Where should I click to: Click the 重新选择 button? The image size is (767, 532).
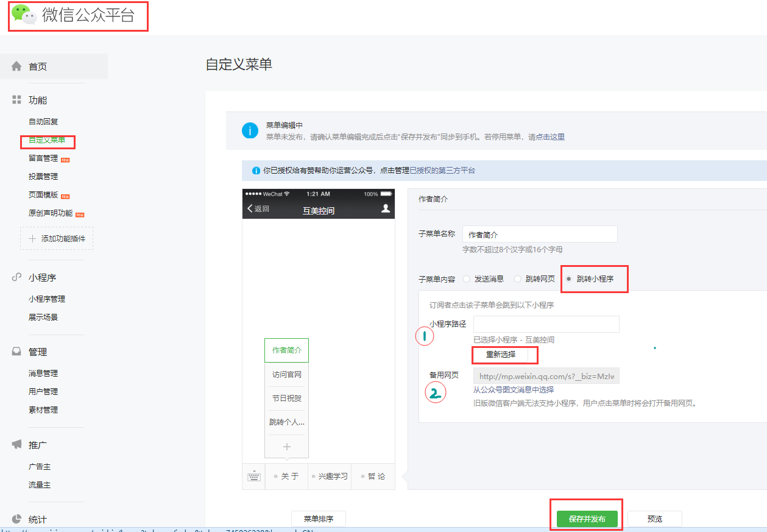coord(501,355)
